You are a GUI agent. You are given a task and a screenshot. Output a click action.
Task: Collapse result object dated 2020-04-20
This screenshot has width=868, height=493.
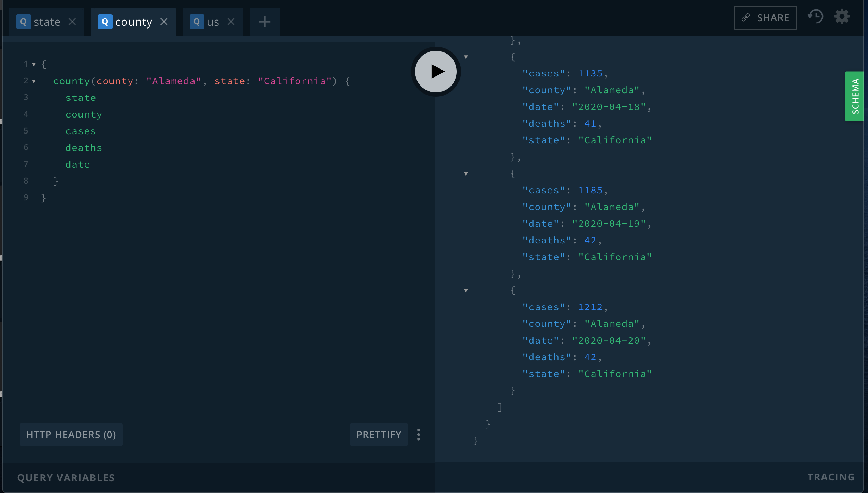coord(466,291)
